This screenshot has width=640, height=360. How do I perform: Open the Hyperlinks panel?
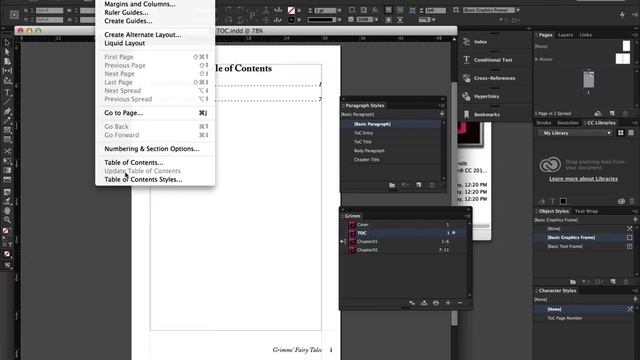(487, 96)
